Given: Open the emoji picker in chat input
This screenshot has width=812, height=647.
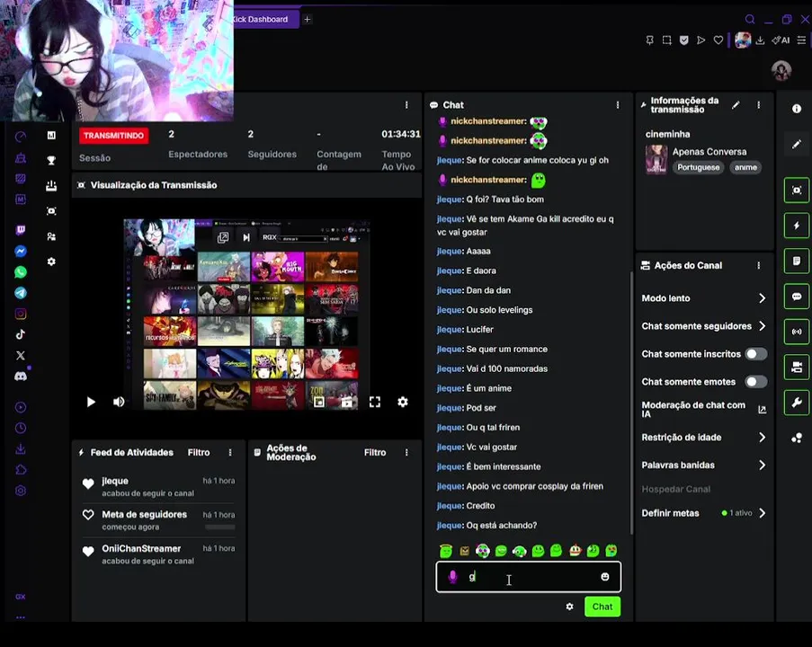Looking at the screenshot, I should 605,577.
